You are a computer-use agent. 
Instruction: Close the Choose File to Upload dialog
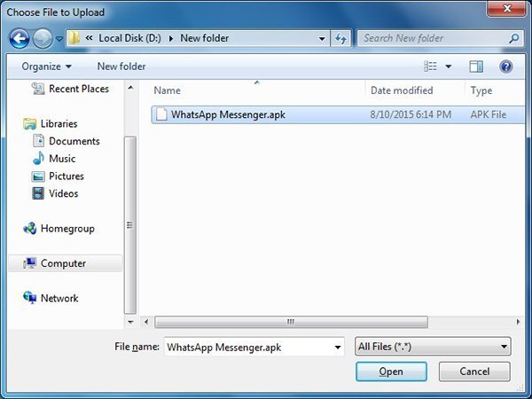[507, 8]
